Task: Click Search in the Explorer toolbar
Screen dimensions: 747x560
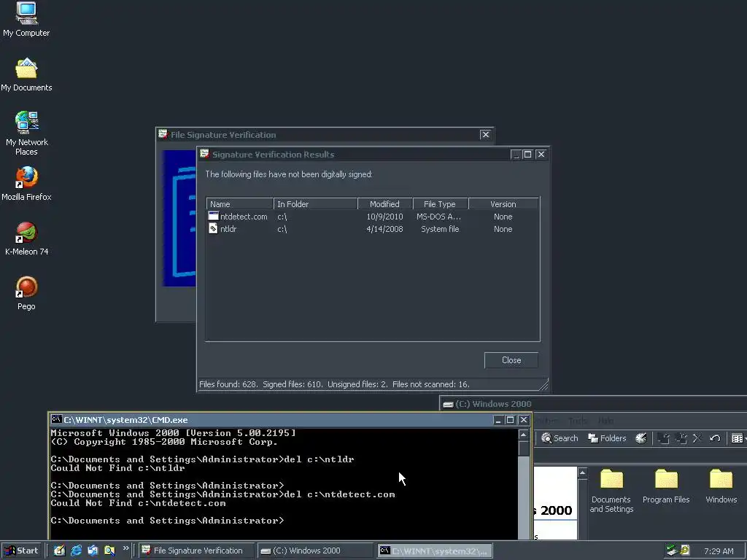Action: point(560,438)
